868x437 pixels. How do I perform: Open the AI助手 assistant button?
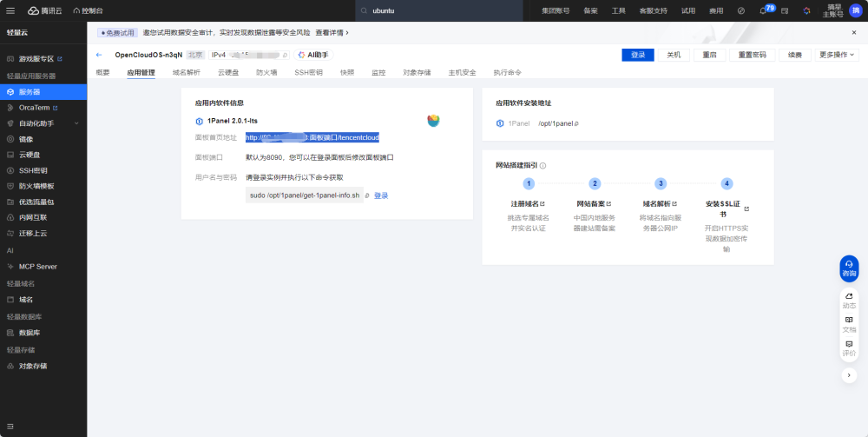pos(313,55)
